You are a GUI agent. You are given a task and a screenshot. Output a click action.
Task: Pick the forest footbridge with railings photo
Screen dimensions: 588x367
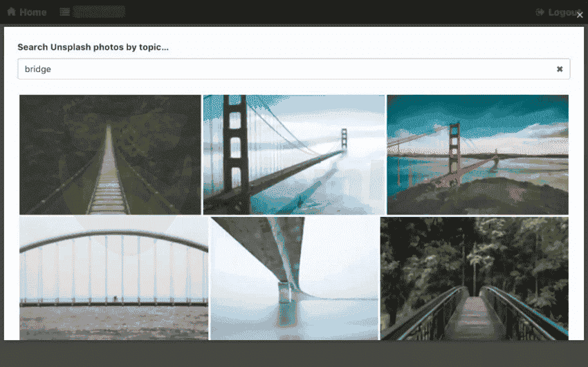coord(474,278)
